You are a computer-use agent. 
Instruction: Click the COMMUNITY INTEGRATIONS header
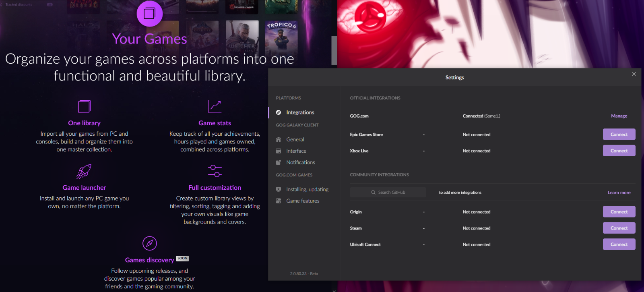pyautogui.click(x=379, y=175)
